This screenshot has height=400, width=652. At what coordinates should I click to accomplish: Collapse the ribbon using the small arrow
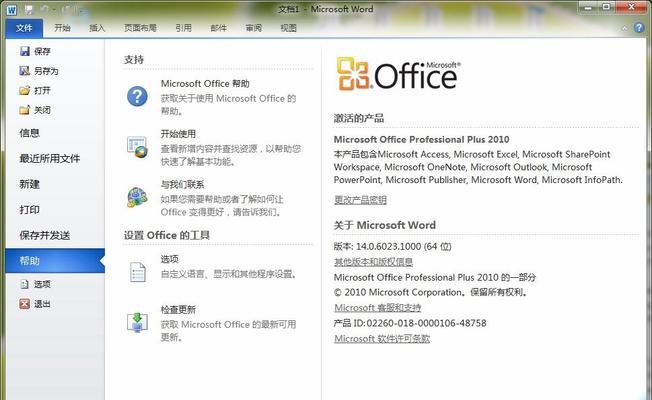pos(625,28)
